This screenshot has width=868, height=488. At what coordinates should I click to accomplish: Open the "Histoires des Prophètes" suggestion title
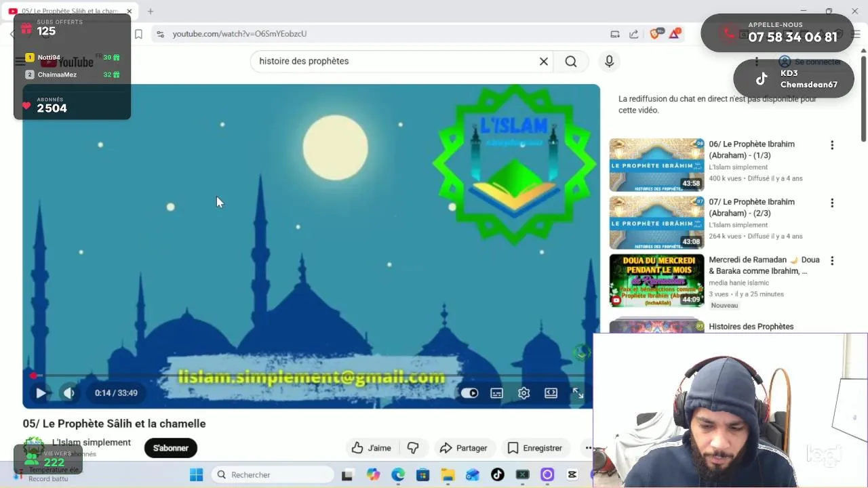tap(751, 327)
